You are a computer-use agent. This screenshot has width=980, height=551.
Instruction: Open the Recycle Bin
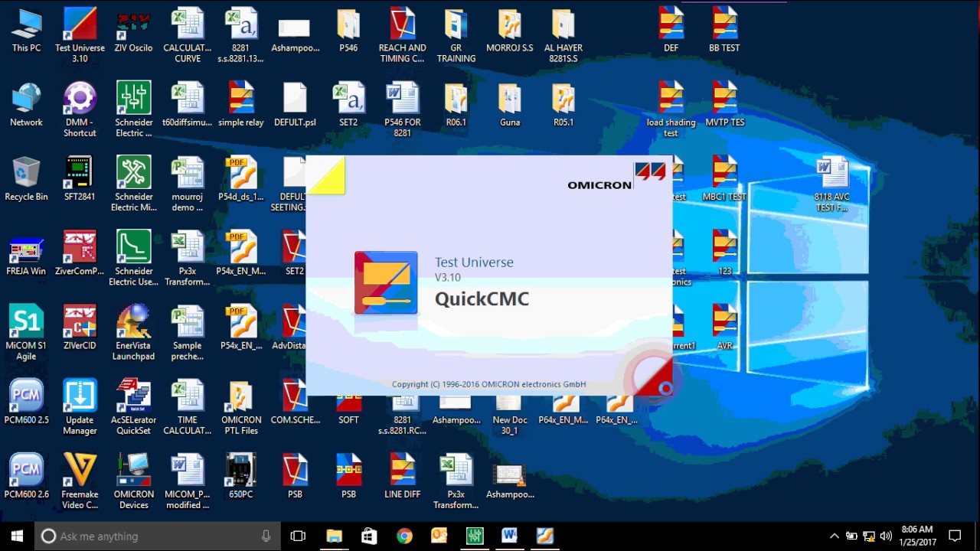(x=26, y=179)
